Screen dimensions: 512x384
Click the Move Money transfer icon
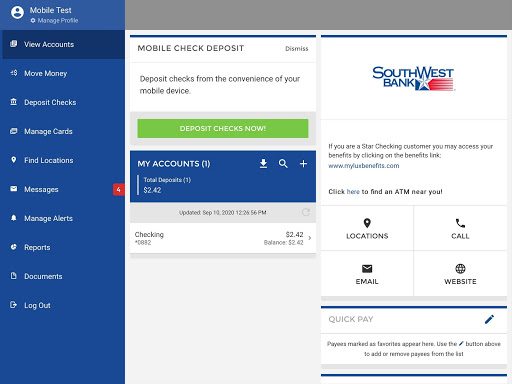pyautogui.click(x=14, y=73)
